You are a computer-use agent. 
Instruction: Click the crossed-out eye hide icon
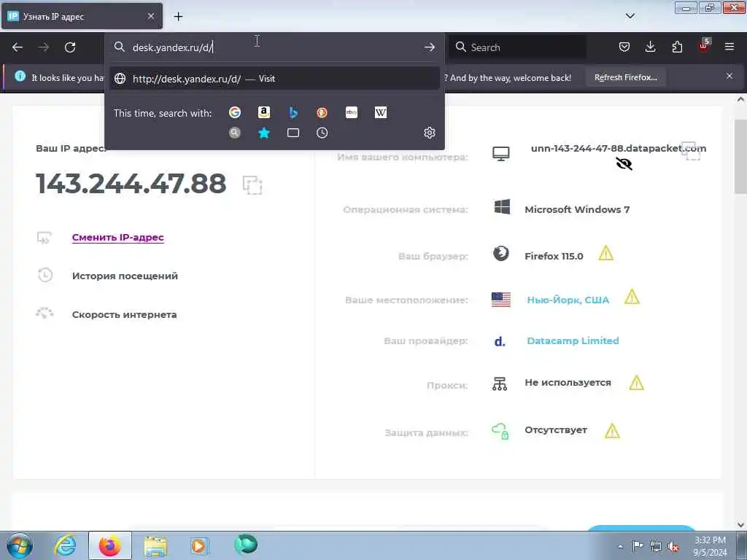click(624, 164)
